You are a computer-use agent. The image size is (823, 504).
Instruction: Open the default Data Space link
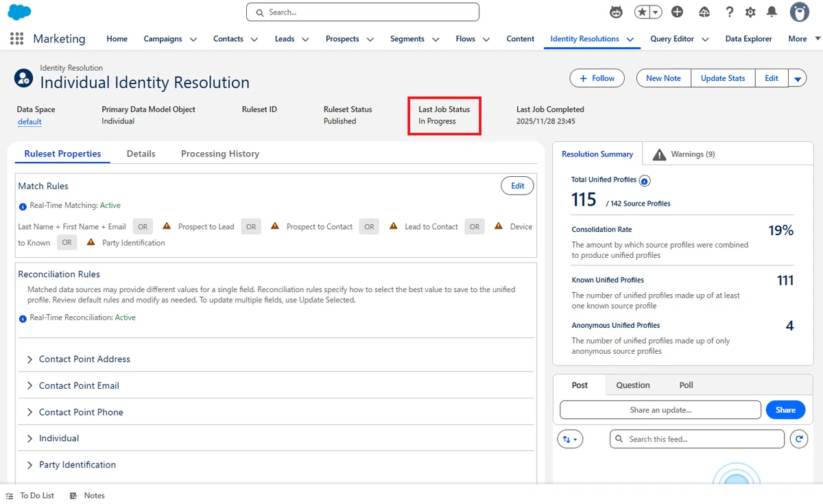pos(29,122)
